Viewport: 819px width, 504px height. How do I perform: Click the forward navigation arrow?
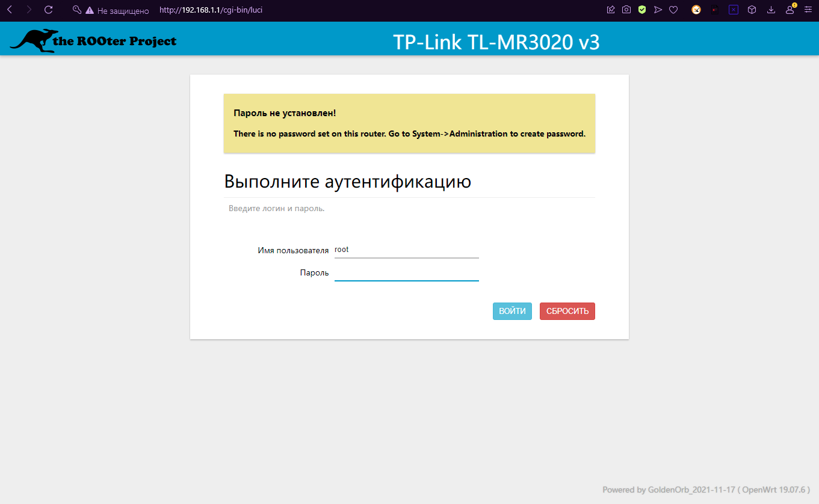pos(28,10)
